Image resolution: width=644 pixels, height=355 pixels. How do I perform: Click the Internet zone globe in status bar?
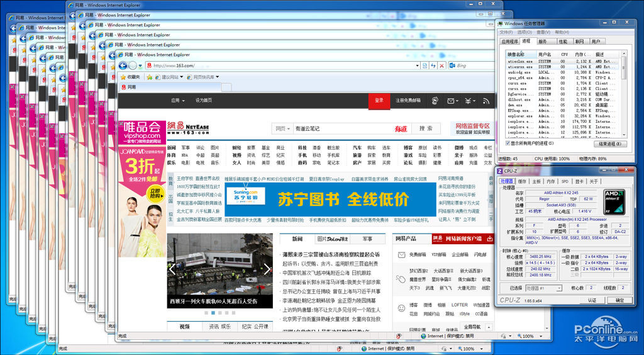coord(424,336)
